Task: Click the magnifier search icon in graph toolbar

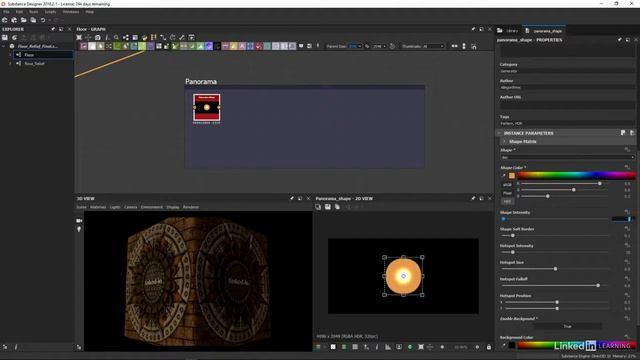Action: [116, 38]
